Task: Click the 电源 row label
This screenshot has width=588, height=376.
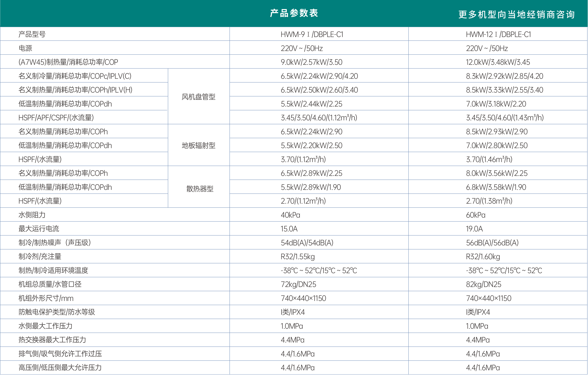Action: [25, 48]
